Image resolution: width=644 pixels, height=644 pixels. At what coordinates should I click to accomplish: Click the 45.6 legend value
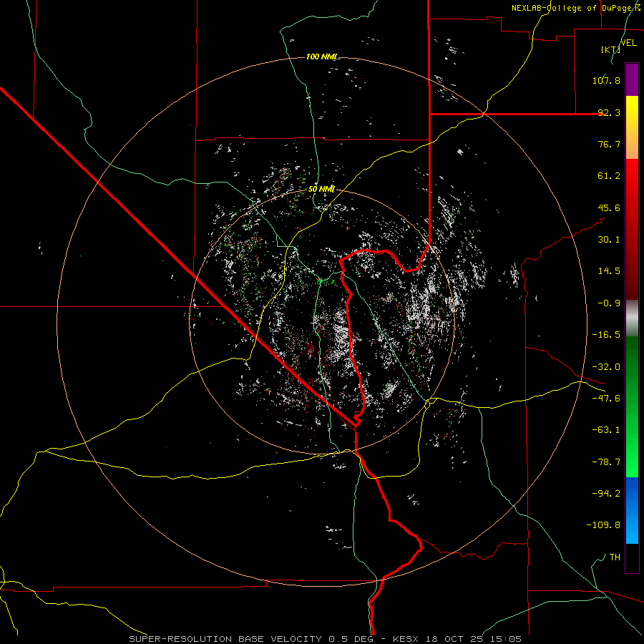pos(609,208)
